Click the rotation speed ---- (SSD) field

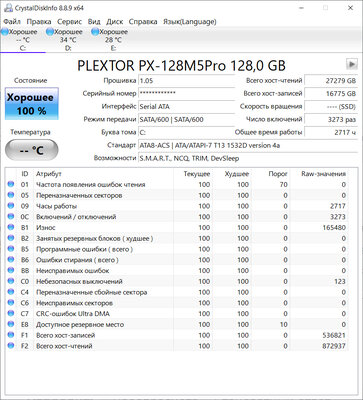click(331, 106)
